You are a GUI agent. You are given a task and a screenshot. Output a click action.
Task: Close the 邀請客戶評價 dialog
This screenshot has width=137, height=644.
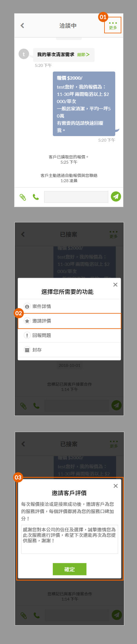coord(116,486)
